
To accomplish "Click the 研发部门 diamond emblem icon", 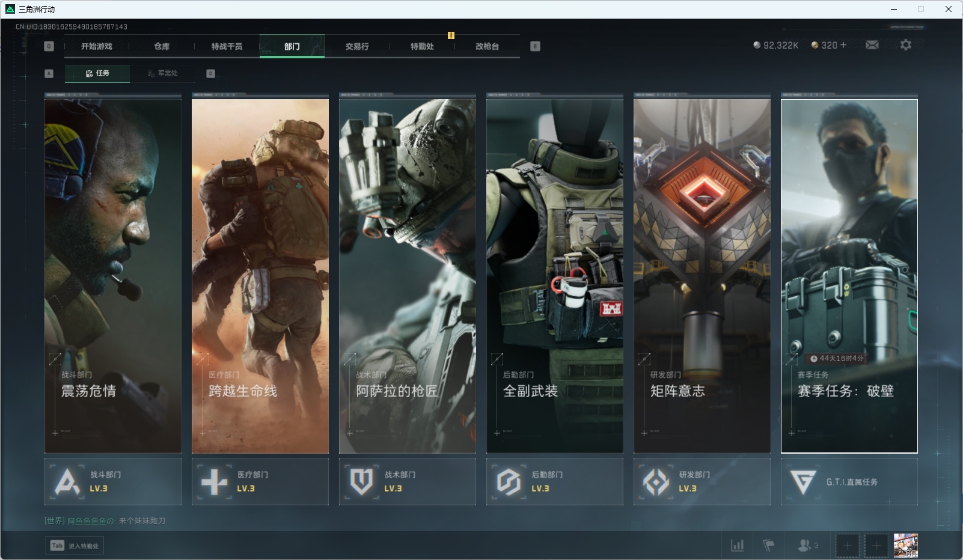I will [656, 482].
